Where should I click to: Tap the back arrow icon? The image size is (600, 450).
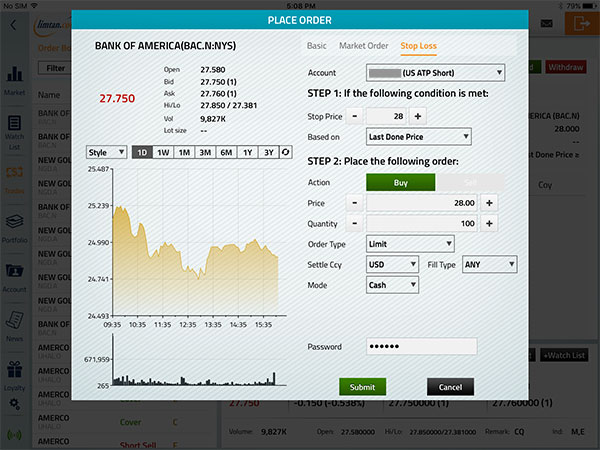coord(13,25)
